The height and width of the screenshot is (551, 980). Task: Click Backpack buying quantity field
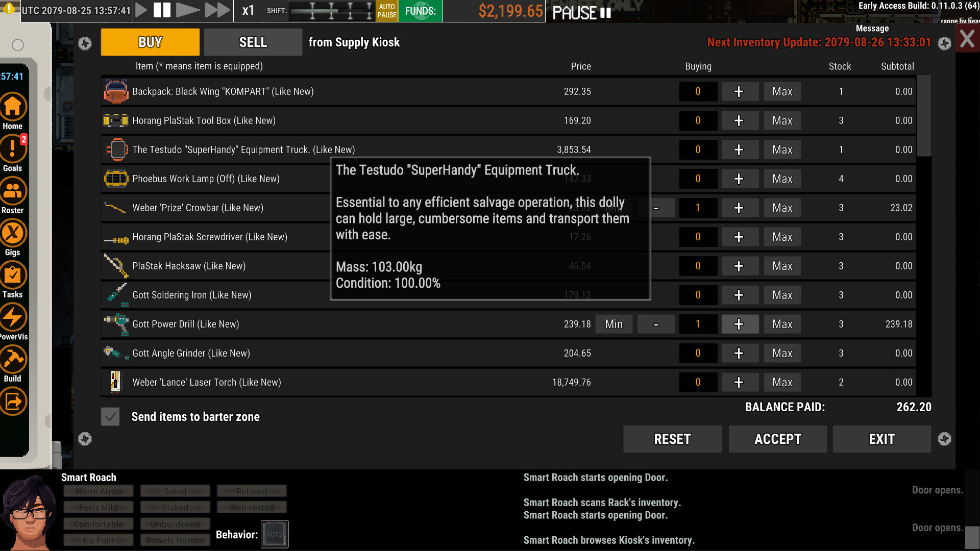tap(698, 92)
